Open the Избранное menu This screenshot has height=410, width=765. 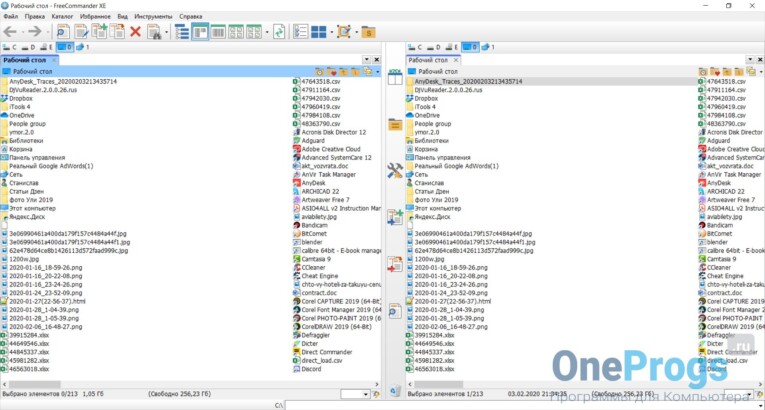pyautogui.click(x=95, y=17)
